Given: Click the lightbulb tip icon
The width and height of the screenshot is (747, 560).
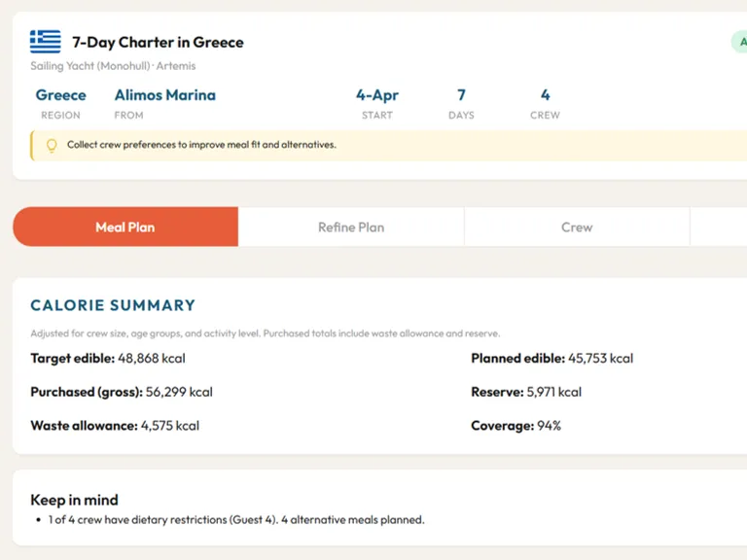Looking at the screenshot, I should [x=52, y=146].
